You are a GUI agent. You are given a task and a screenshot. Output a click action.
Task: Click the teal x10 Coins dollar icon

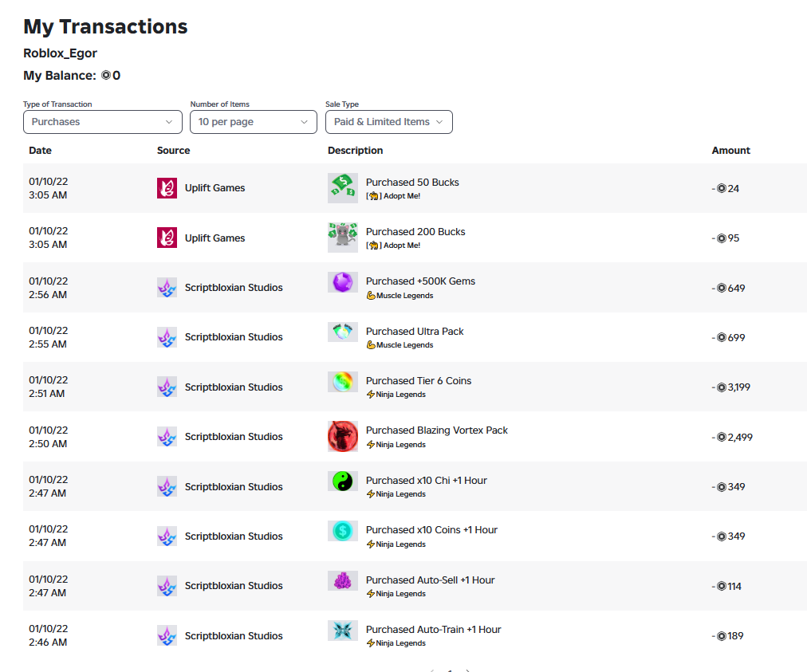tap(343, 530)
